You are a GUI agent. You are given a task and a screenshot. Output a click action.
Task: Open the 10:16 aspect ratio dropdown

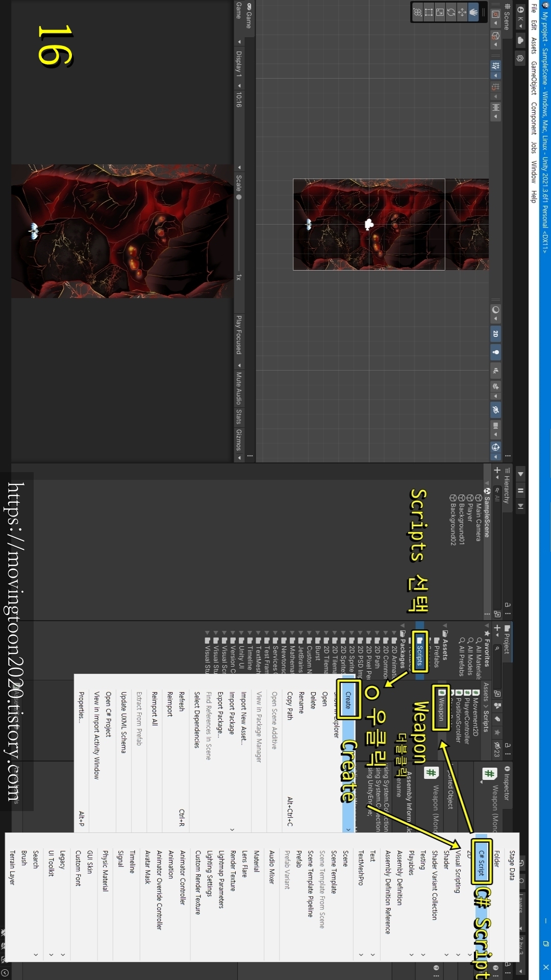(x=238, y=131)
